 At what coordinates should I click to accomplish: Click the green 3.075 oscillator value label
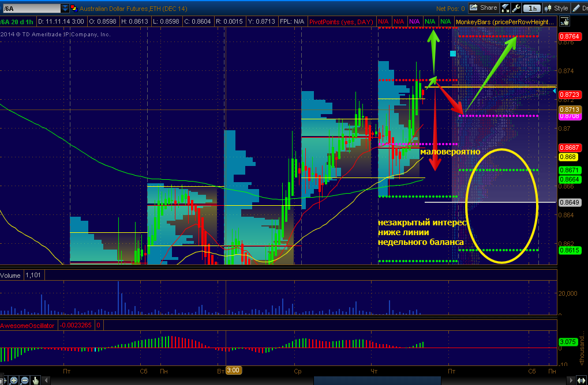[x=568, y=342]
